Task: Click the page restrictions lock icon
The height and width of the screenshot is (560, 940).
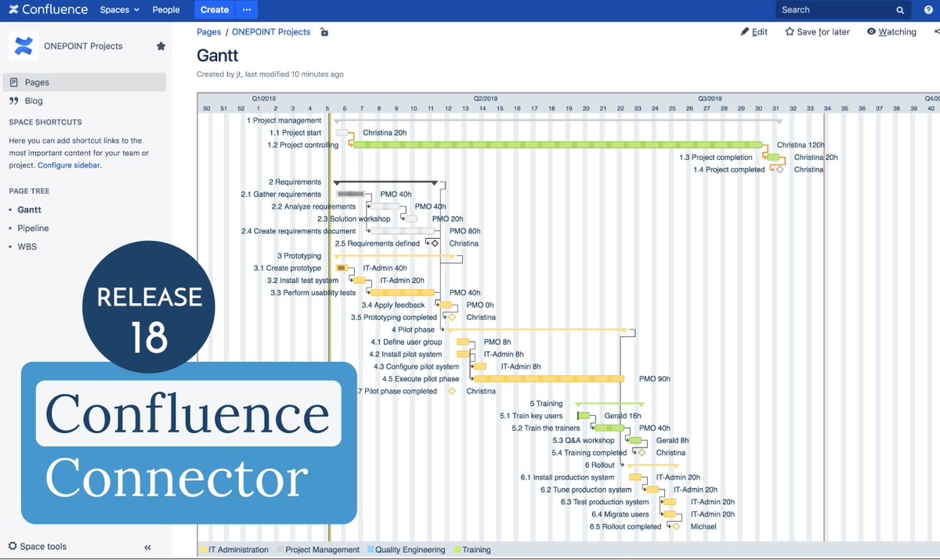Action: (324, 32)
